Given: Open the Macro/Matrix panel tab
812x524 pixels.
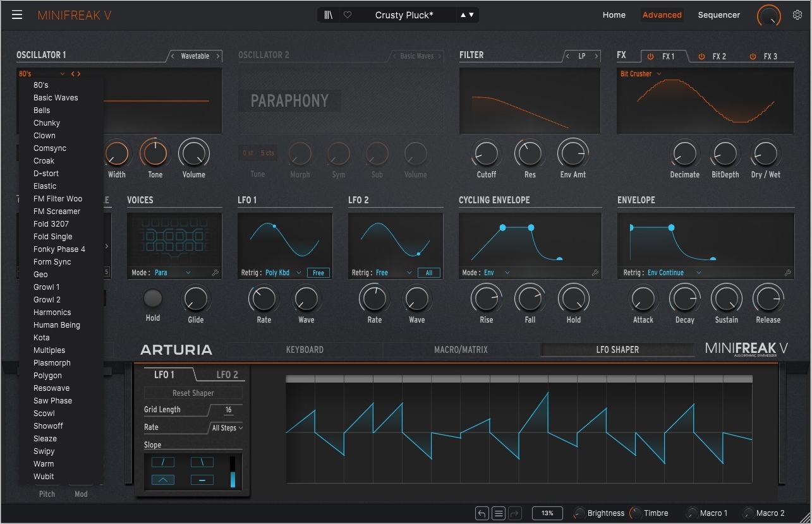Looking at the screenshot, I should [461, 349].
